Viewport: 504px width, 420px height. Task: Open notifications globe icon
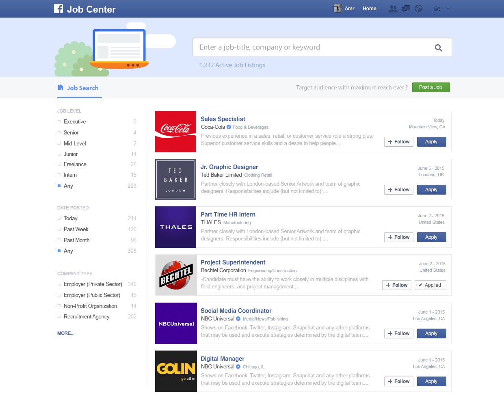click(x=419, y=9)
